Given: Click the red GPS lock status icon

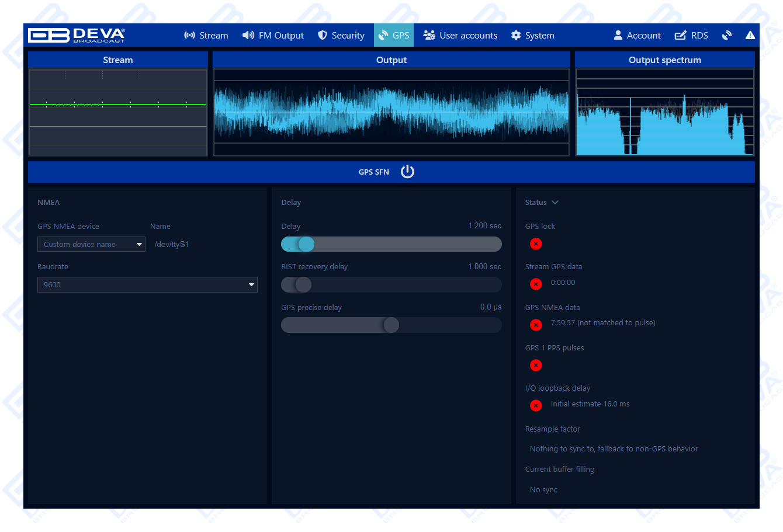Looking at the screenshot, I should tap(536, 244).
